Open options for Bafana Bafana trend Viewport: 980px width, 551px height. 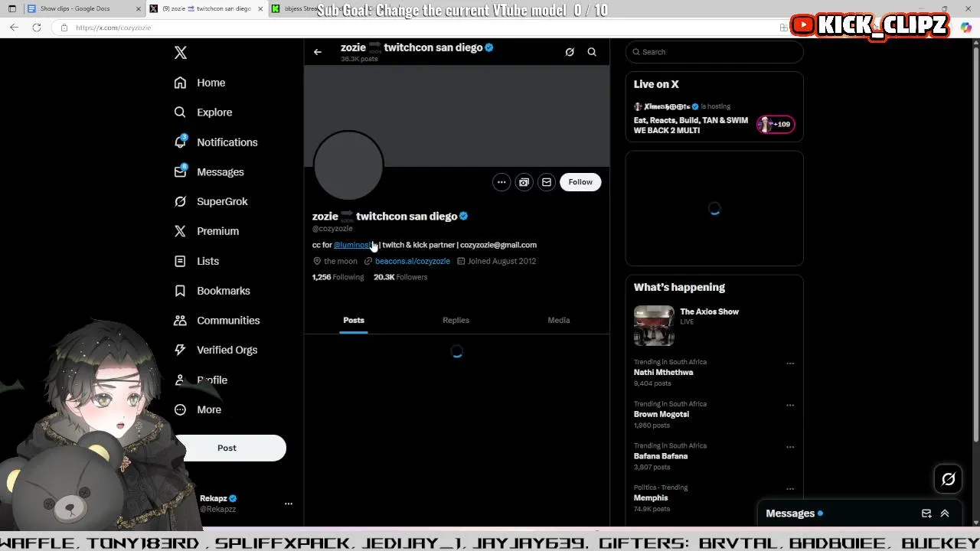point(790,447)
